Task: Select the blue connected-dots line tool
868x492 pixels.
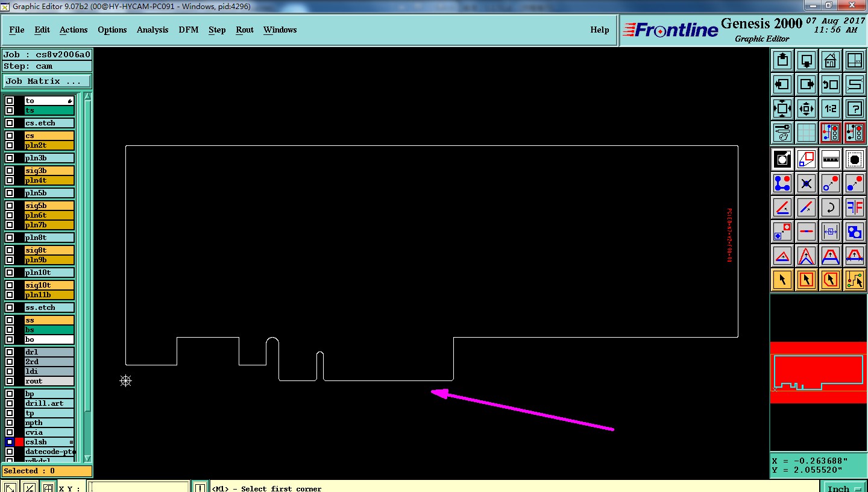Action: [782, 183]
